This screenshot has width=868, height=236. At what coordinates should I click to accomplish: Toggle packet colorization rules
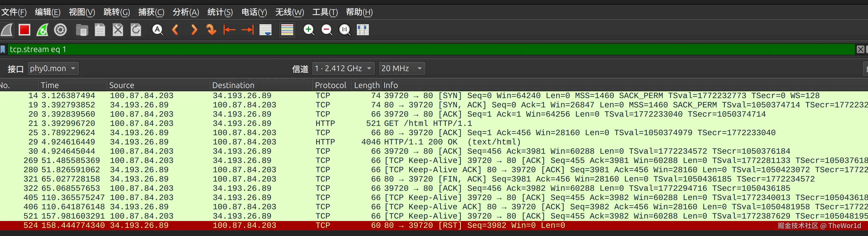pyautogui.click(x=287, y=30)
